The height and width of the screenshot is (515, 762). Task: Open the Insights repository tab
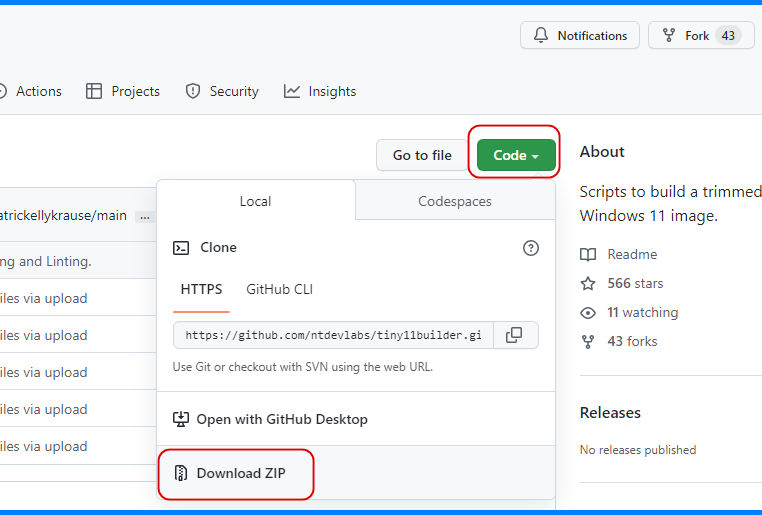pyautogui.click(x=320, y=91)
